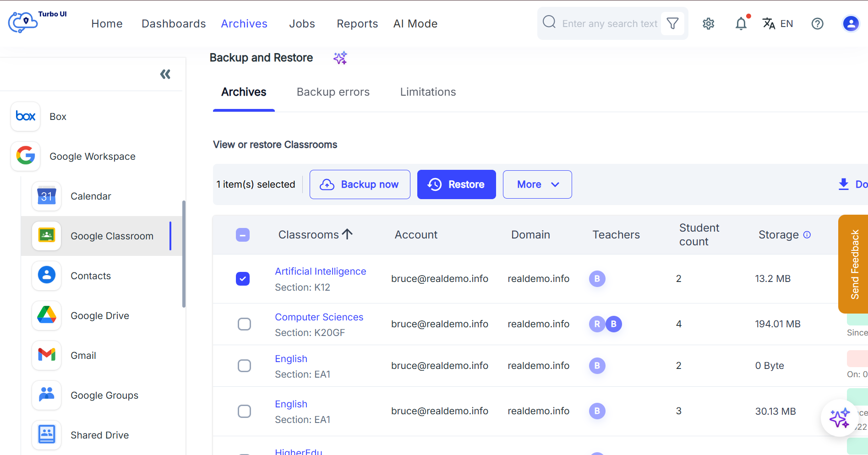Open the user profile avatar
This screenshot has width=868, height=455.
(851, 23)
